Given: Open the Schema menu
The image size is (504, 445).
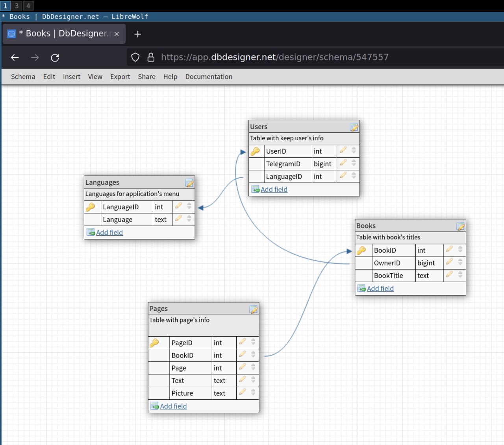Looking at the screenshot, I should [x=23, y=77].
